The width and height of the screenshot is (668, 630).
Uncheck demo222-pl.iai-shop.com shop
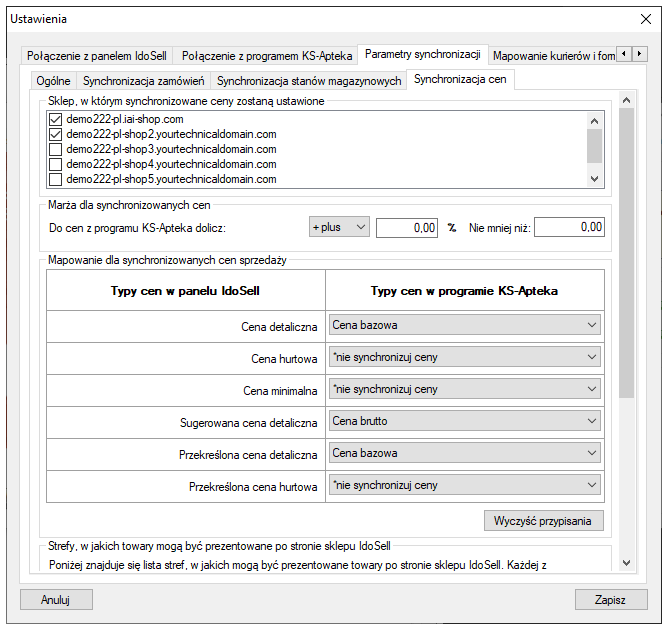tap(55, 119)
